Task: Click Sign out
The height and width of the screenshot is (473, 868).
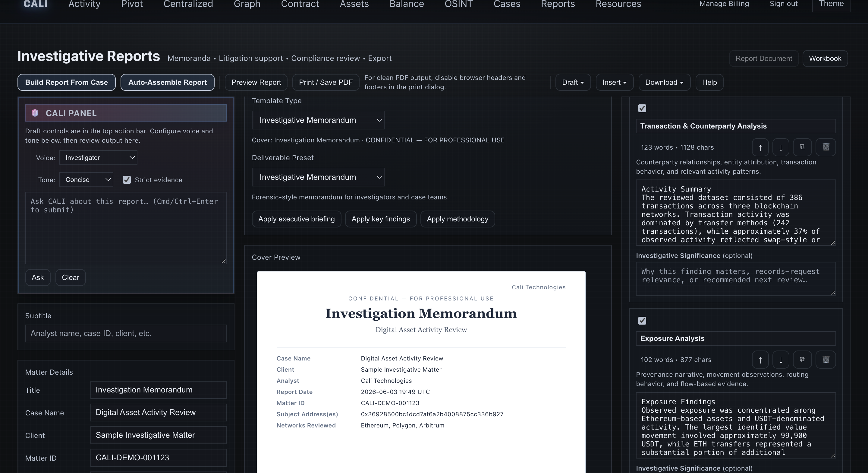Action: click(x=783, y=4)
